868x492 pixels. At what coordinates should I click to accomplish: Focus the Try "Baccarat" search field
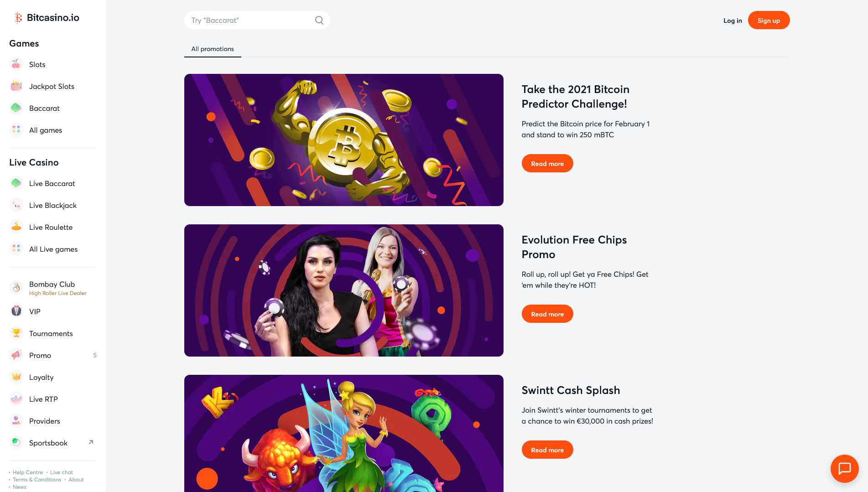click(x=257, y=20)
